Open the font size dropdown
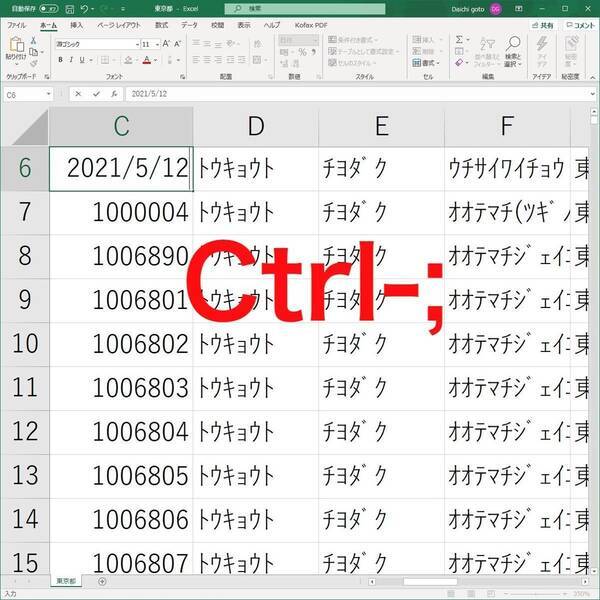This screenshot has height=600, width=600. click(157, 45)
